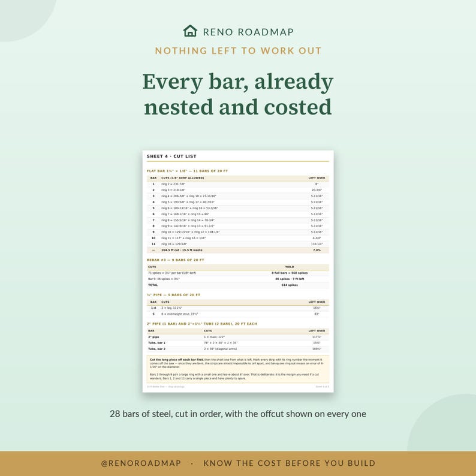The height and width of the screenshot is (476, 476).
Task: Click the '8 full bars = 568 spikes' yield
Action: (x=290, y=273)
